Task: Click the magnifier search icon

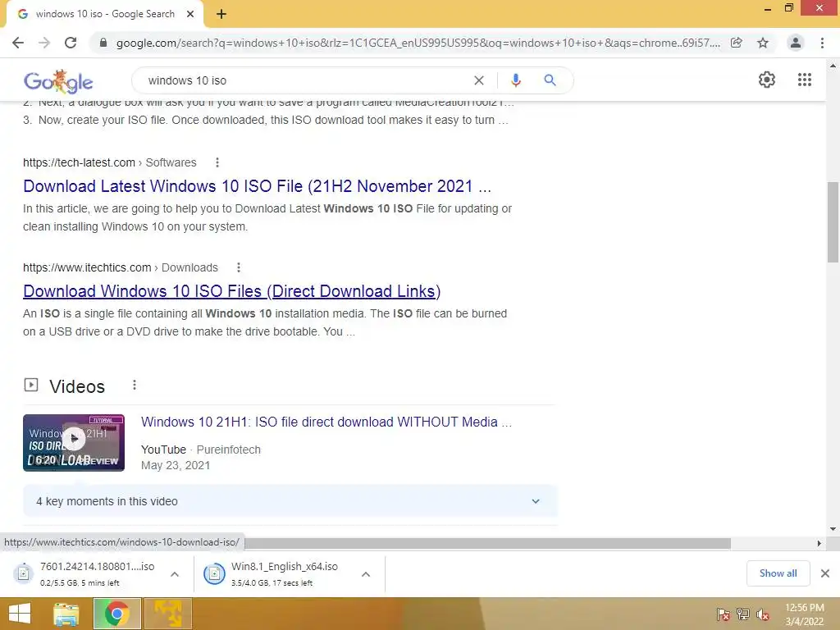Action: (x=550, y=80)
